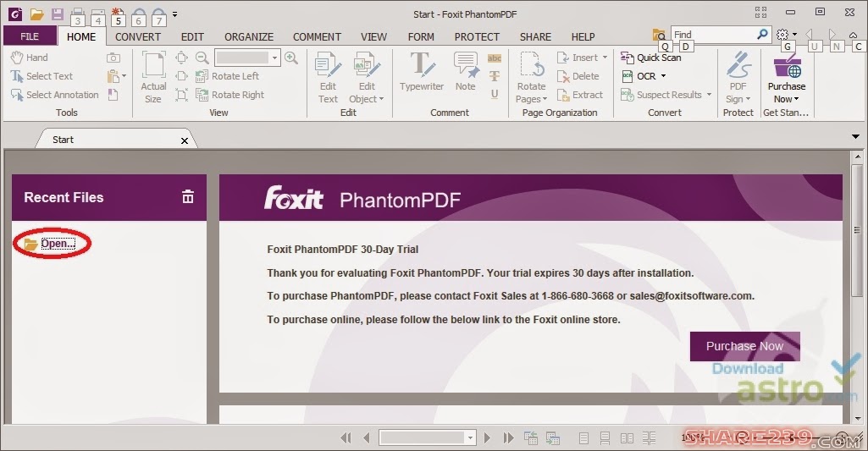
Task: Collapse the ribbon with the chevron
Action: [853, 35]
